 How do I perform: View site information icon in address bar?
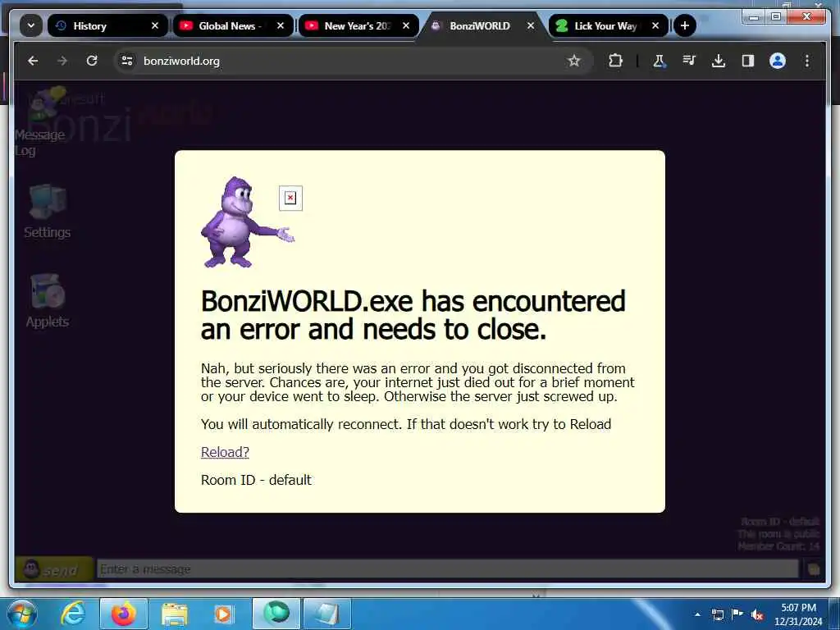[x=127, y=61]
